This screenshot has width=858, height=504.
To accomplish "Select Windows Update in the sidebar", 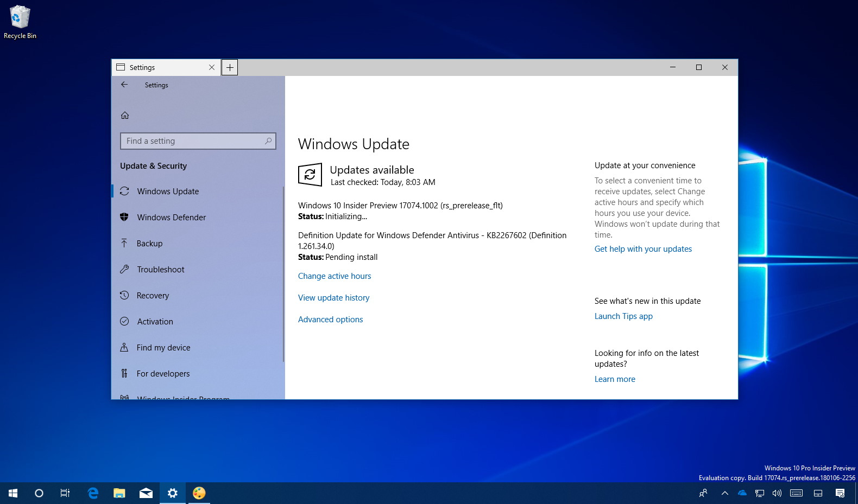I will [197, 191].
